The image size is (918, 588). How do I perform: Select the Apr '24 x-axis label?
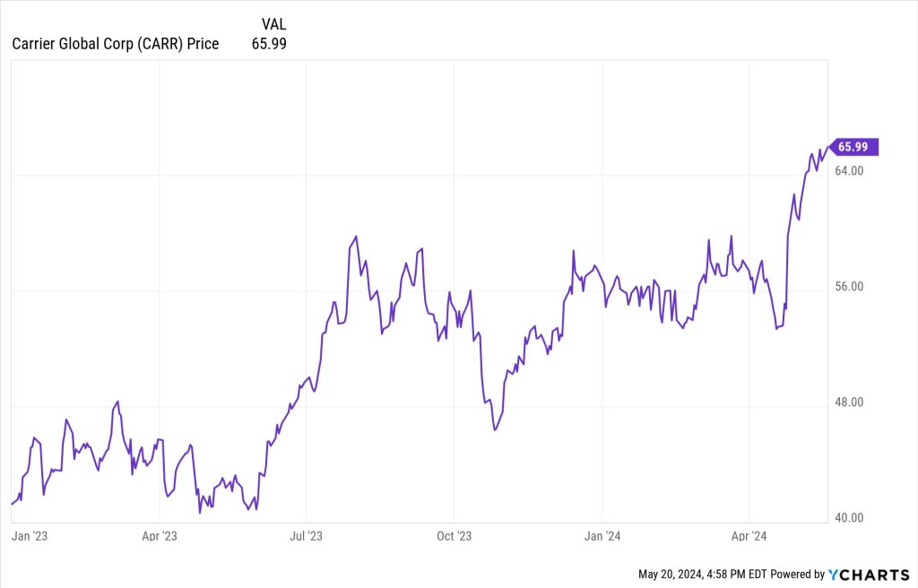tap(749, 536)
